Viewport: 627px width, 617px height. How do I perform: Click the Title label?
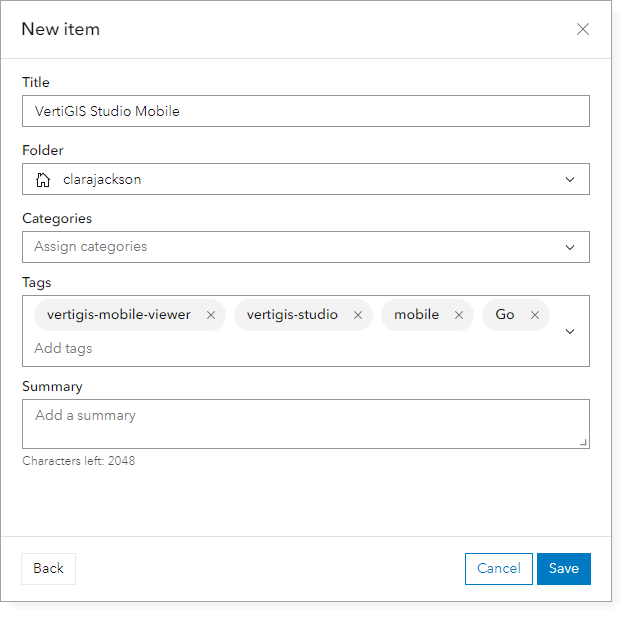[36, 82]
